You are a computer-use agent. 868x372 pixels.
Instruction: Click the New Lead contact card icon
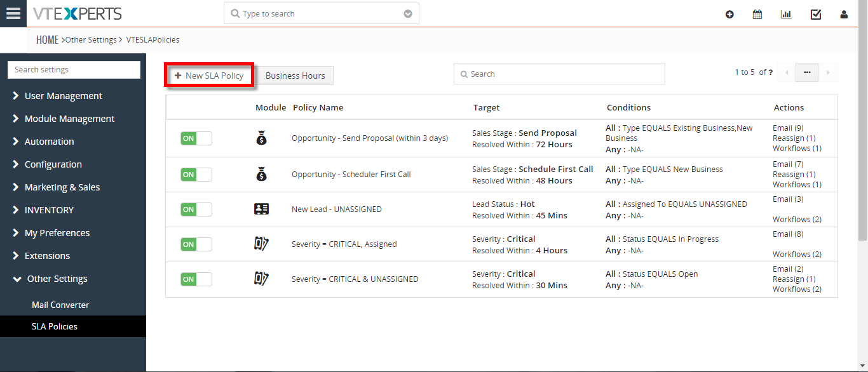[261, 209]
